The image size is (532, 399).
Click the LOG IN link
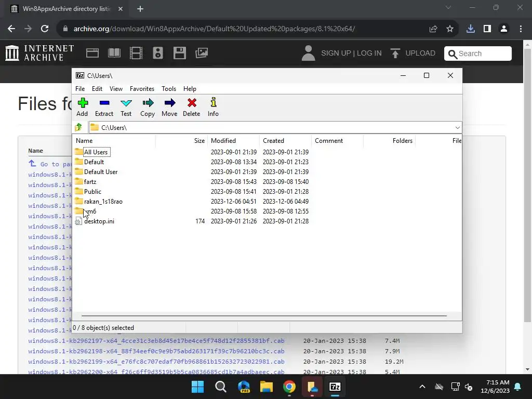(x=369, y=54)
